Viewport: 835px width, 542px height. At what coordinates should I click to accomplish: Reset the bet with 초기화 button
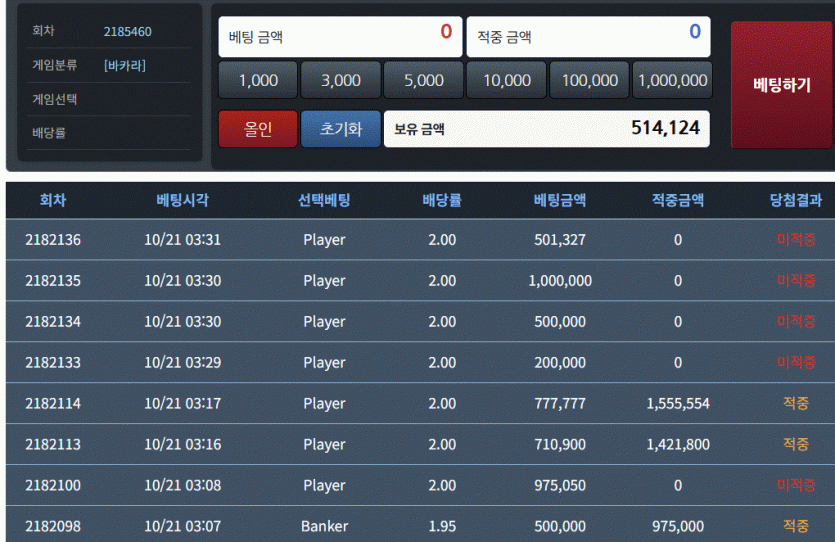pyautogui.click(x=341, y=129)
